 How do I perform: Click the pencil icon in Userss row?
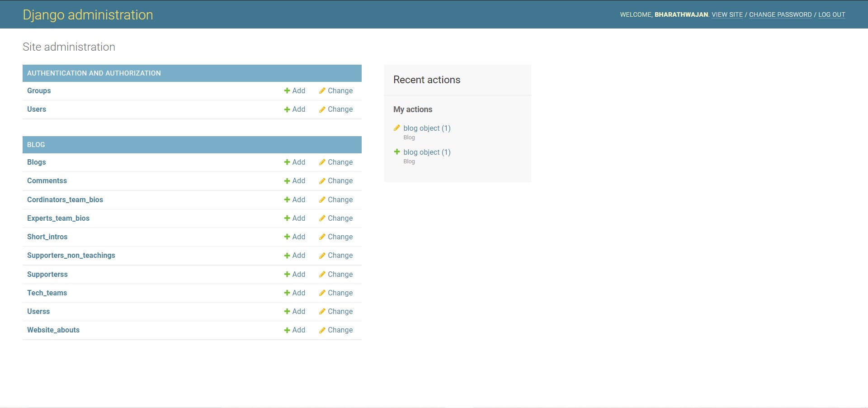(322, 312)
